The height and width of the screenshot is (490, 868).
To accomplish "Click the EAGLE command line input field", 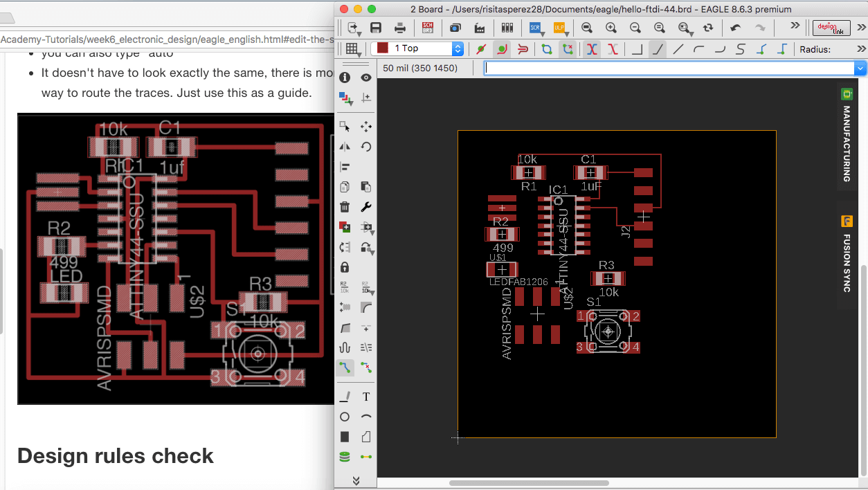I will (x=669, y=68).
